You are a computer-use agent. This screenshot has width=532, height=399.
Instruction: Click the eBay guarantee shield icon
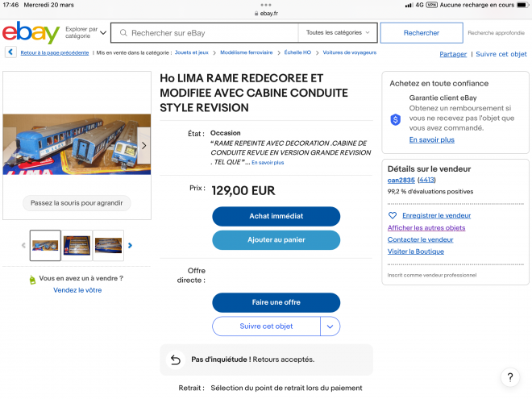[x=395, y=119]
